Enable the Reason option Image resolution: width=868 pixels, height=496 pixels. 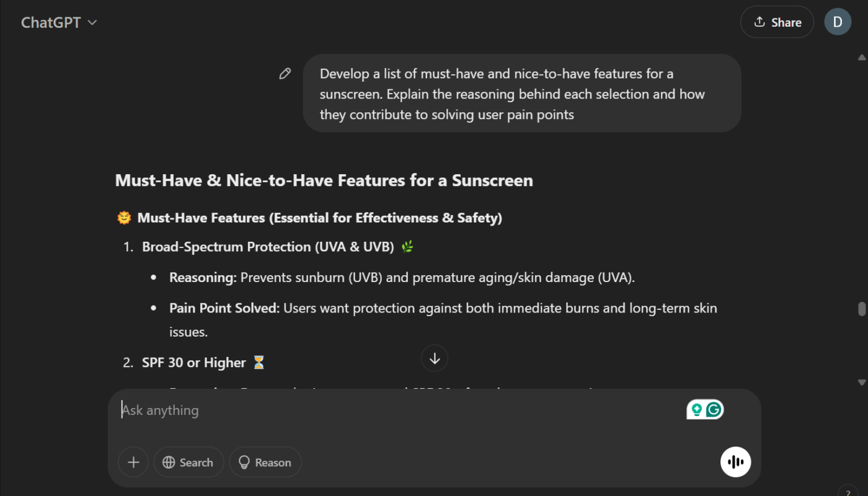tap(265, 463)
